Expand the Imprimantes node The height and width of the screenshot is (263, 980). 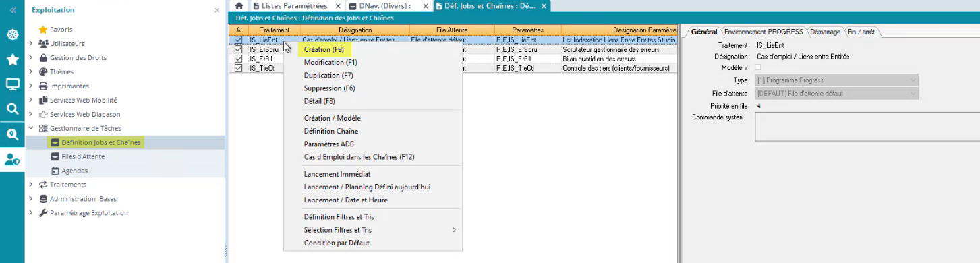point(31,86)
